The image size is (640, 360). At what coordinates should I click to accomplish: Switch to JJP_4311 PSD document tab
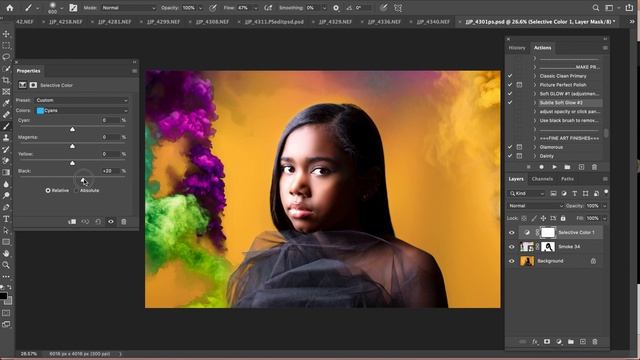[x=274, y=22]
